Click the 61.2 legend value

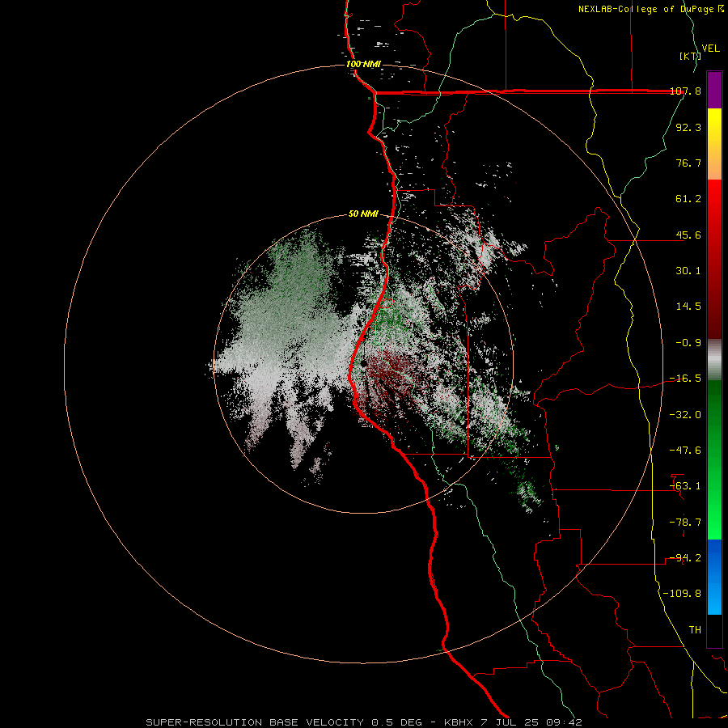[688, 199]
